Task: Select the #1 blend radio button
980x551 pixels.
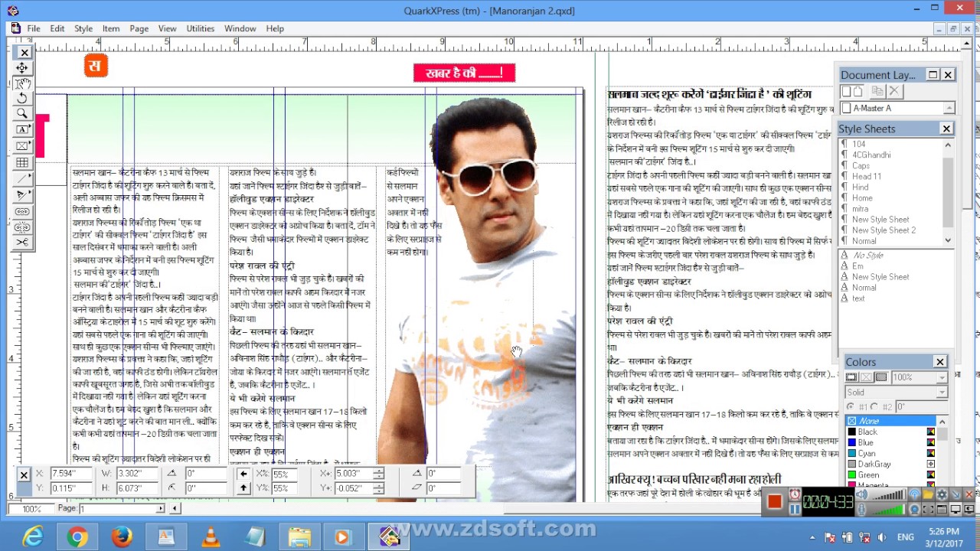Action: coord(851,406)
